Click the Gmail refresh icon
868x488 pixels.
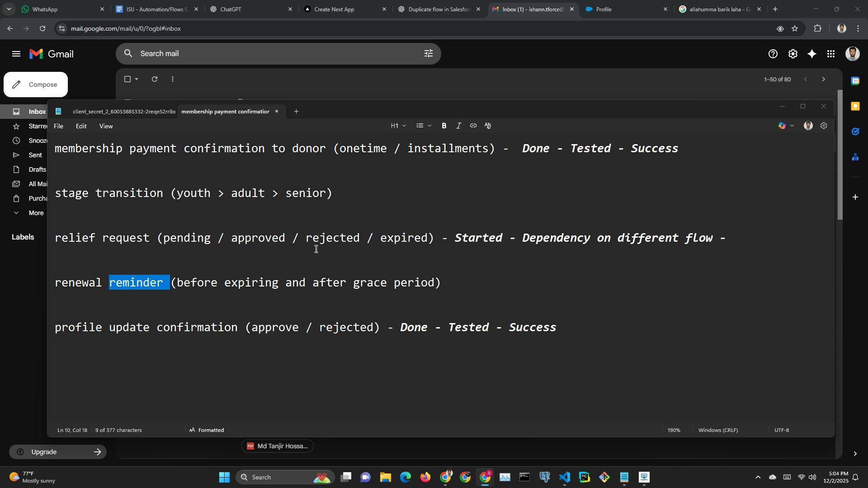point(155,79)
